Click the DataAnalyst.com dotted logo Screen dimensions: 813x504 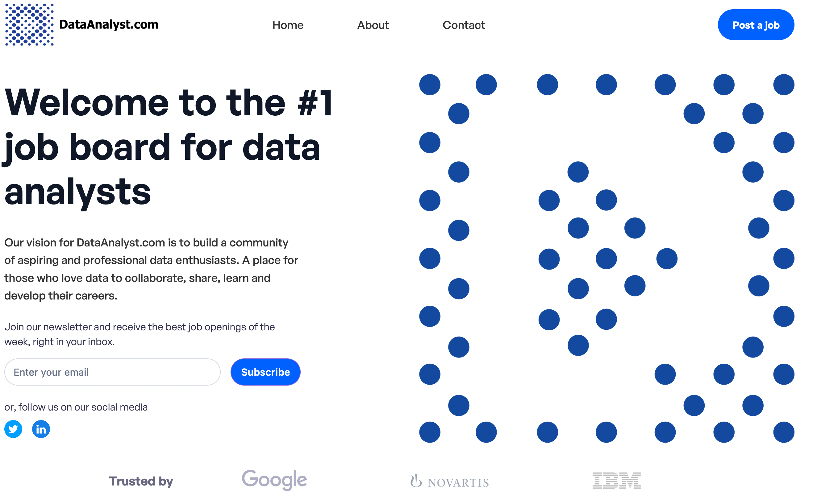(x=29, y=25)
